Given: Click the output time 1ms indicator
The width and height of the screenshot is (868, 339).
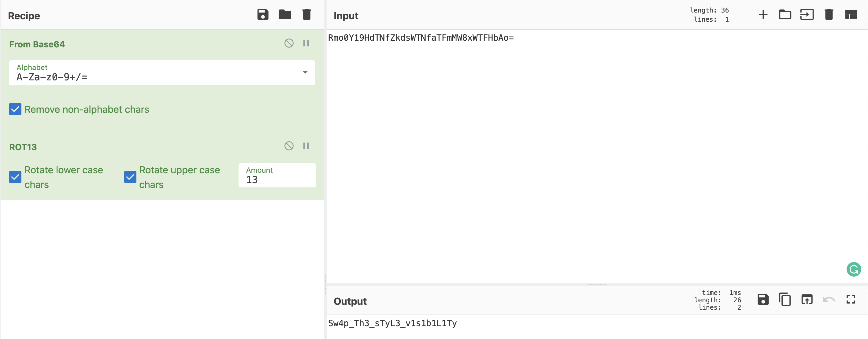Looking at the screenshot, I should coord(721,293).
